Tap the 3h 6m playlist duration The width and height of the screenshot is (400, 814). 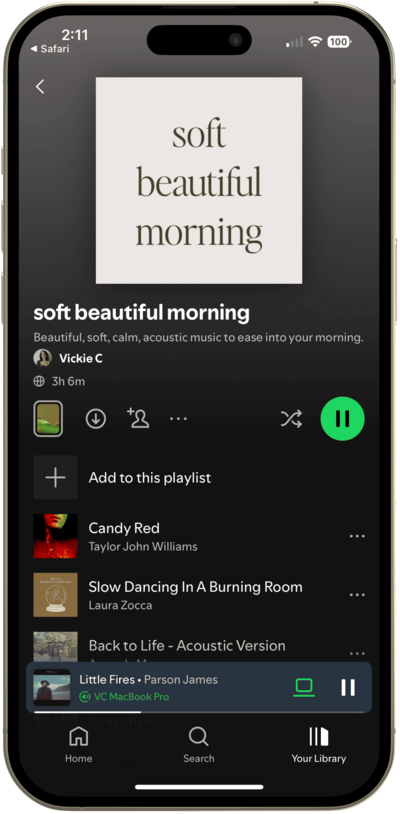click(68, 382)
